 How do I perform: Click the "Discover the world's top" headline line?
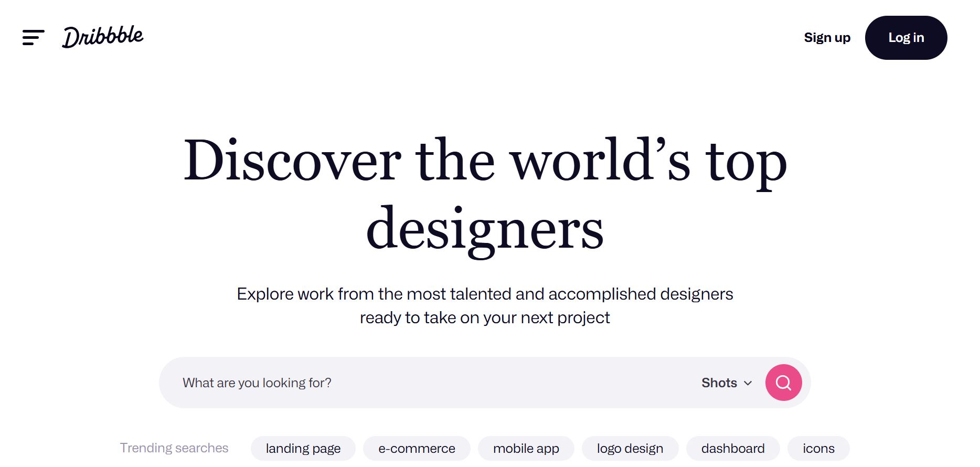[x=485, y=161]
